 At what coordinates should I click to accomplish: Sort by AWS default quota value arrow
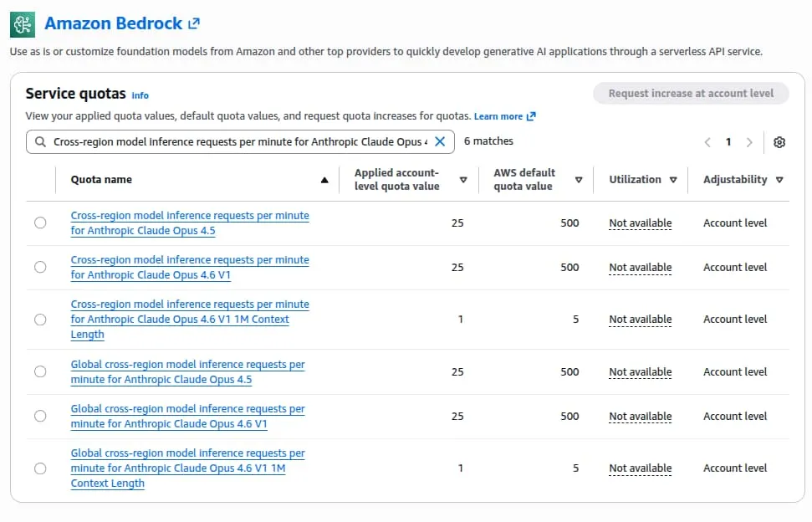point(578,180)
